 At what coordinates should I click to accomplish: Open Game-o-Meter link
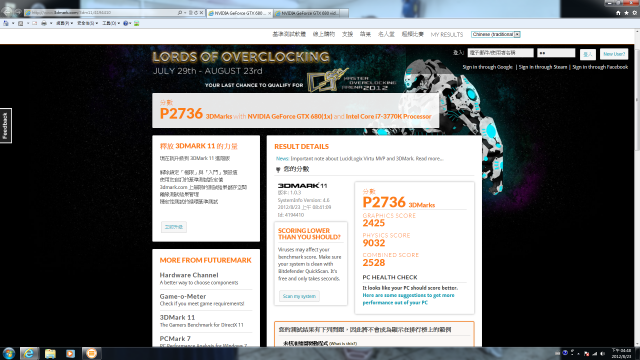pos(183,296)
